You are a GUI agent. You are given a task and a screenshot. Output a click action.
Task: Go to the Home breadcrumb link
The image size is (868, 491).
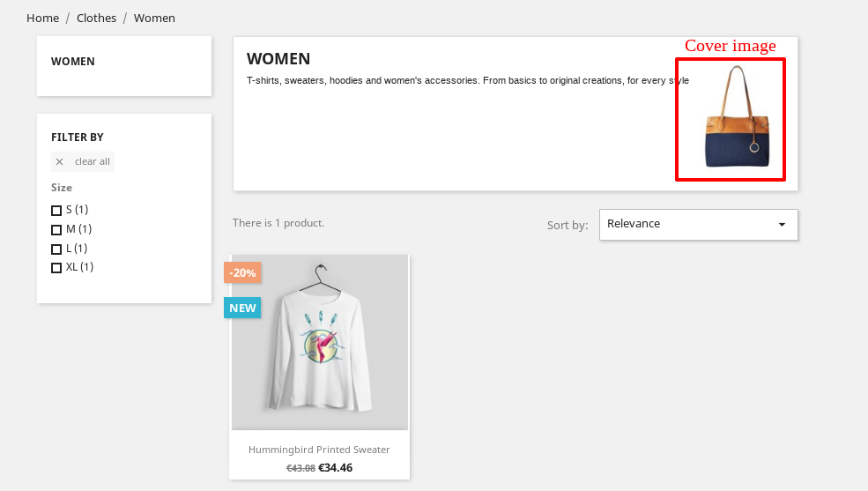(42, 19)
